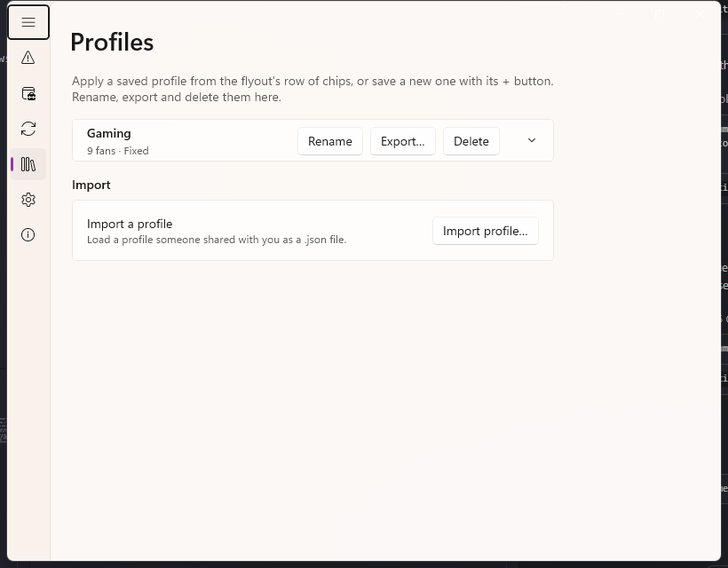Click the 'Load a profile someone shared' description
This screenshot has width=728, height=568.
[217, 240]
